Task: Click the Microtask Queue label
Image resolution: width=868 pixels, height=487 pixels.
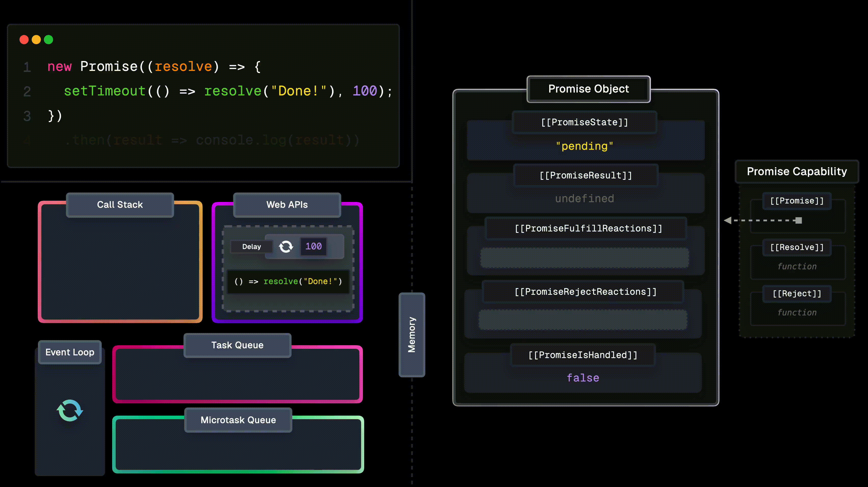Action: [x=238, y=420]
